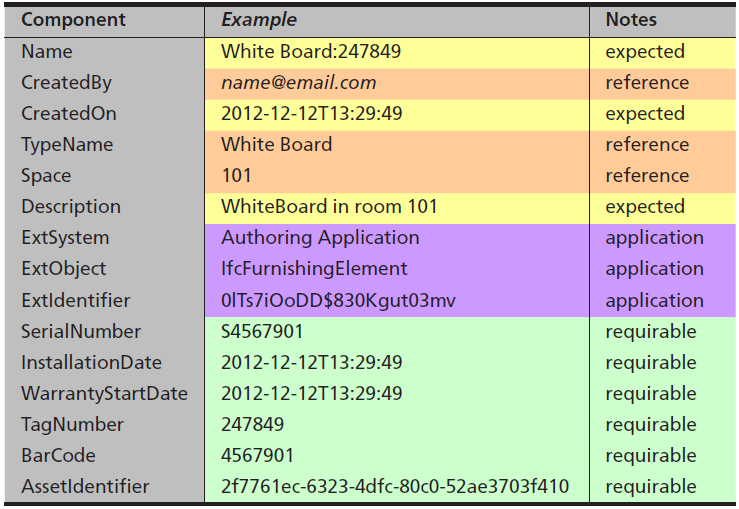Click the InstallationDate row label
The image size is (739, 509).
(91, 362)
